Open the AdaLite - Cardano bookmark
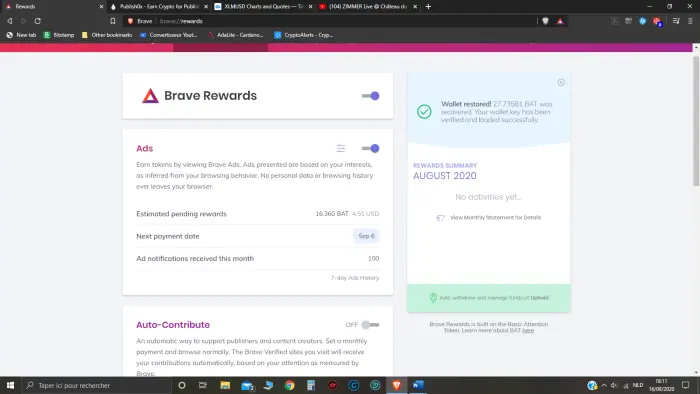700x394 pixels. coord(236,35)
